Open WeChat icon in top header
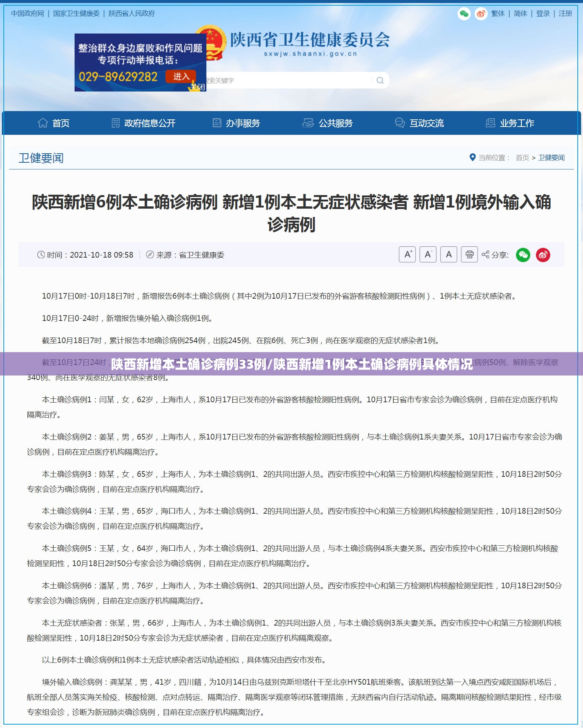 (464, 14)
